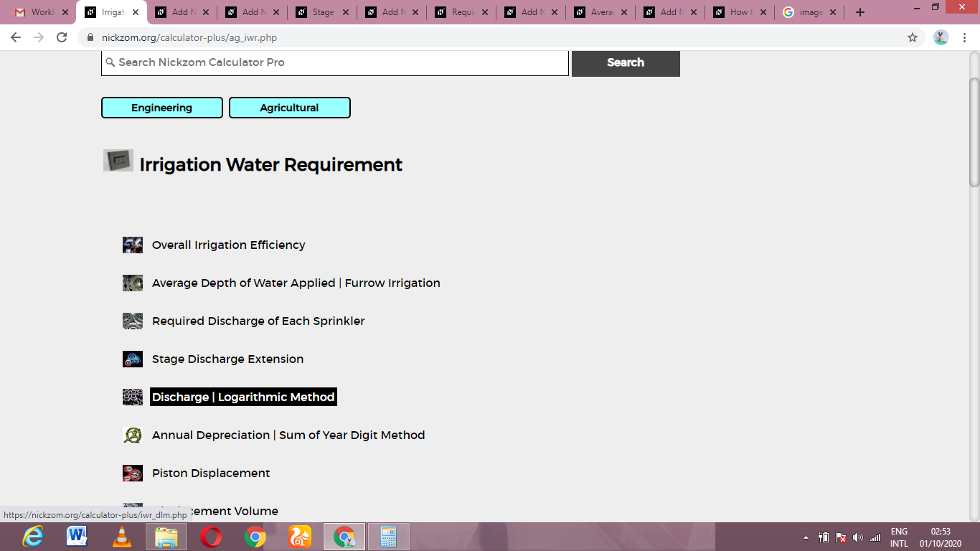View site info via the padlock icon
The height and width of the screenshot is (551, 980).
[90, 37]
